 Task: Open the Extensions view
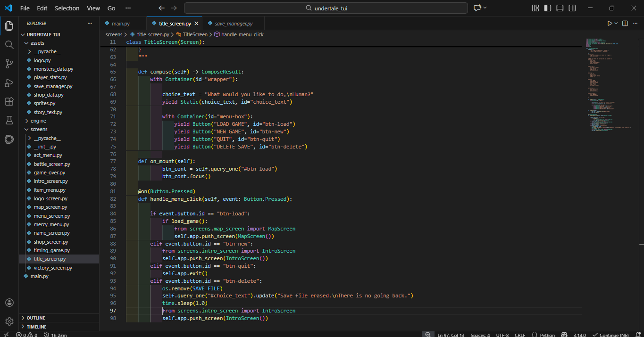(9, 101)
